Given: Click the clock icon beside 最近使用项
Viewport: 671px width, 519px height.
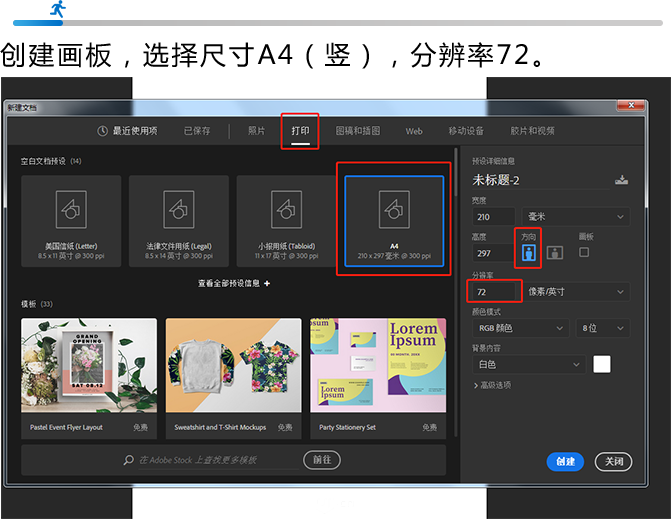Looking at the screenshot, I should tap(102, 131).
